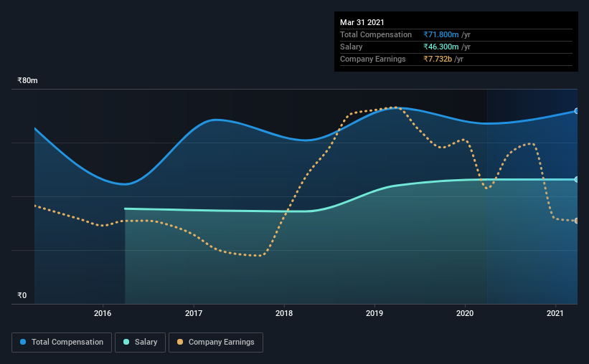Click the ₹7.732b company earnings value
Image resolution: width=589 pixels, height=364 pixels.
tap(438, 59)
